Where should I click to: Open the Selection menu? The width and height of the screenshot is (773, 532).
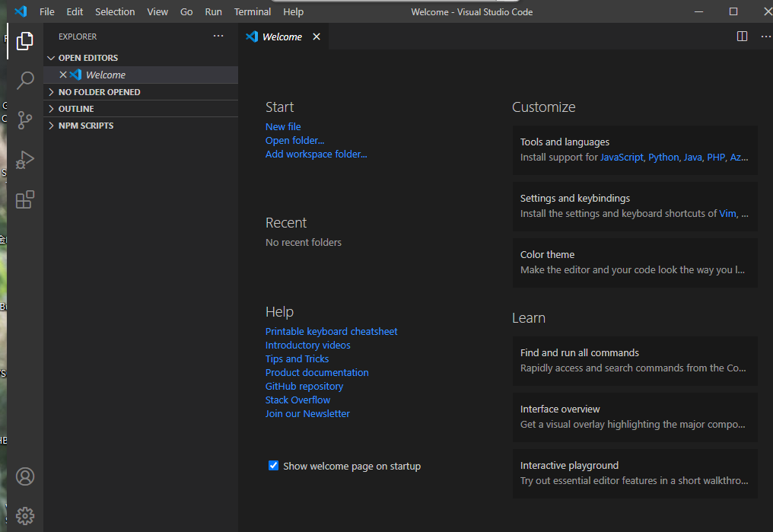tap(115, 12)
